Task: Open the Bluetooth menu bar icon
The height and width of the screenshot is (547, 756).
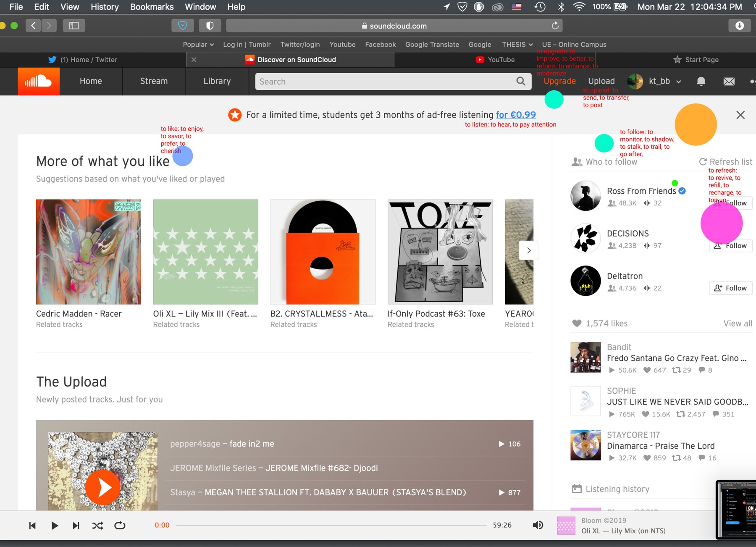Action: pyautogui.click(x=561, y=7)
